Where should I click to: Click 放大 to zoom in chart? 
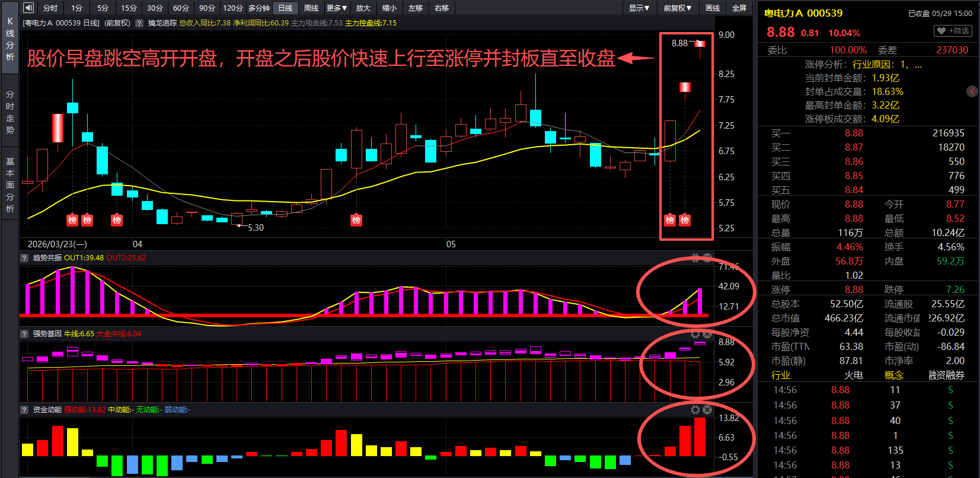pos(363,8)
